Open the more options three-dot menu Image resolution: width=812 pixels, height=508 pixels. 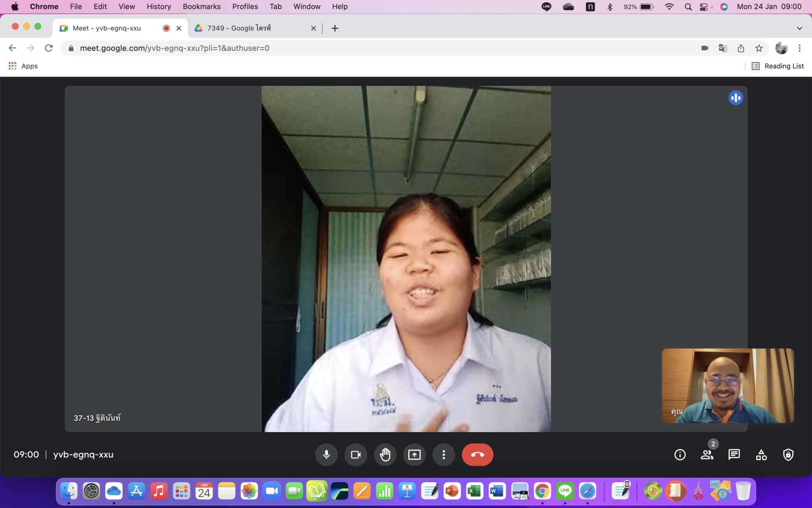[x=444, y=454]
